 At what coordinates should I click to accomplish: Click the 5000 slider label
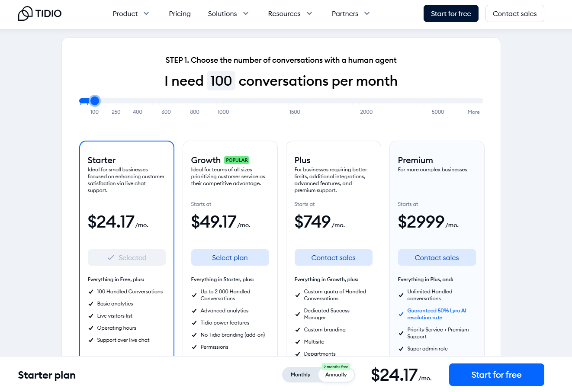[x=438, y=112]
